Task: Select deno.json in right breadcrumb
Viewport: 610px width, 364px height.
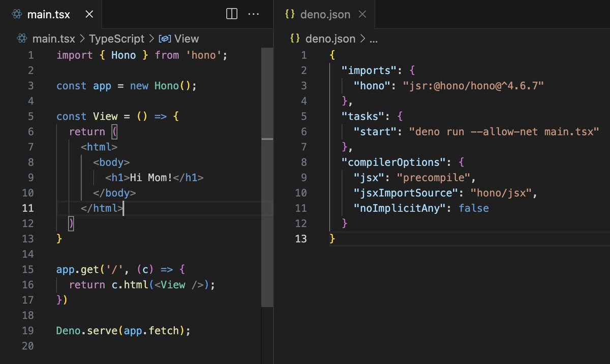Action: (x=330, y=39)
